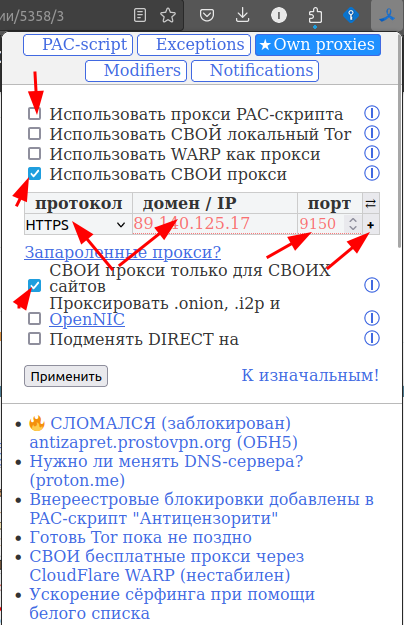This screenshot has height=625, width=404.
Task: Enable Использовать прокси PAC-скрипта checkbox
Action: click(x=35, y=114)
